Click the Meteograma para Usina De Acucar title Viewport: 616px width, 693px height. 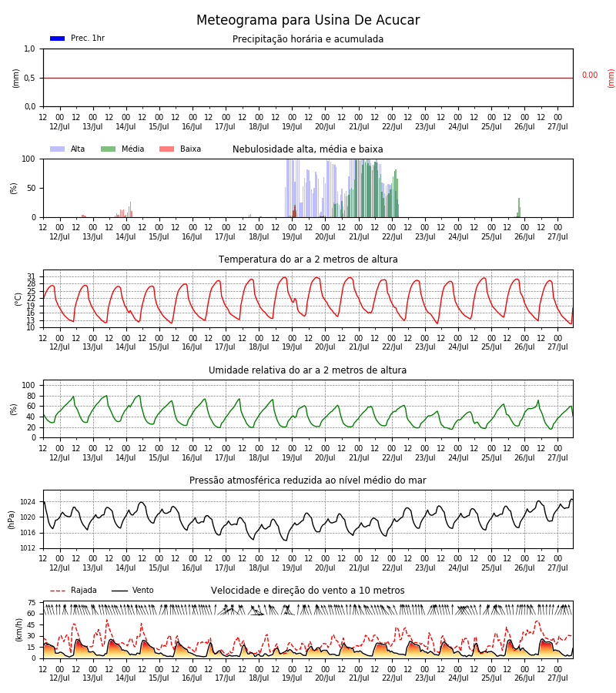click(308, 20)
